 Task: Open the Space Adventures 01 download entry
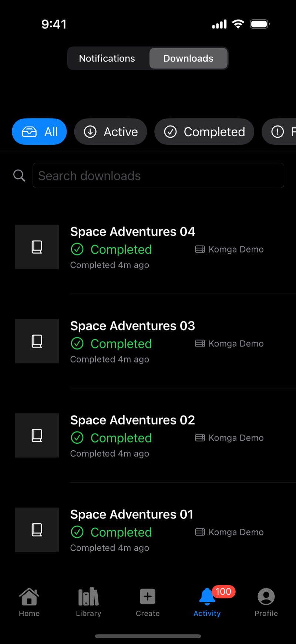pyautogui.click(x=155, y=530)
